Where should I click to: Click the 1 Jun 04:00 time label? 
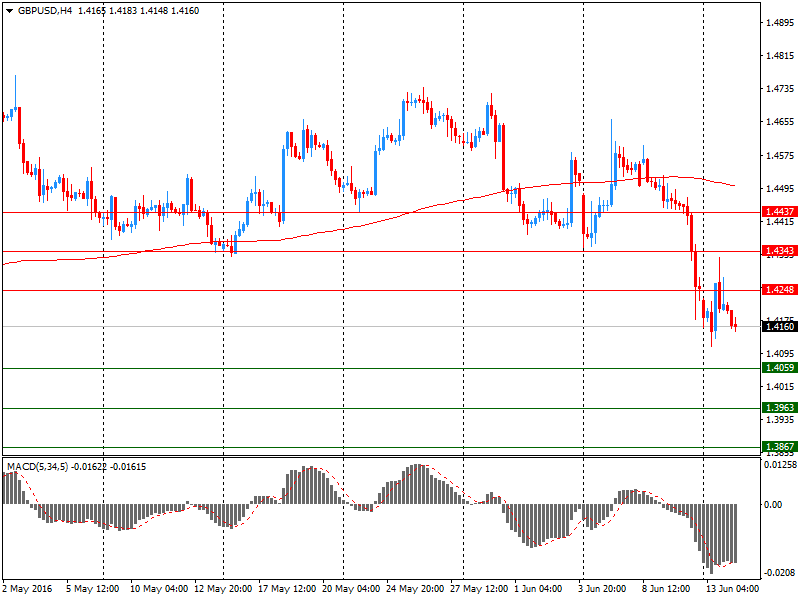pos(538,588)
